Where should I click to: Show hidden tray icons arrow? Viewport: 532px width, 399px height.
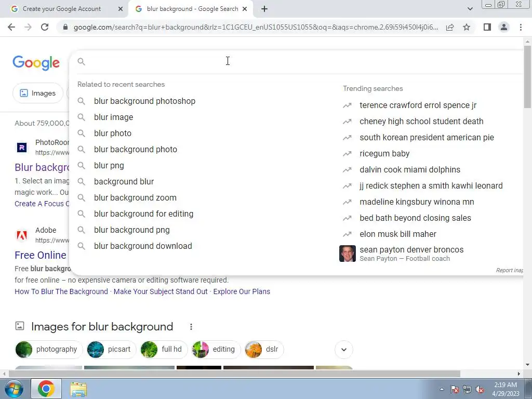(x=442, y=389)
